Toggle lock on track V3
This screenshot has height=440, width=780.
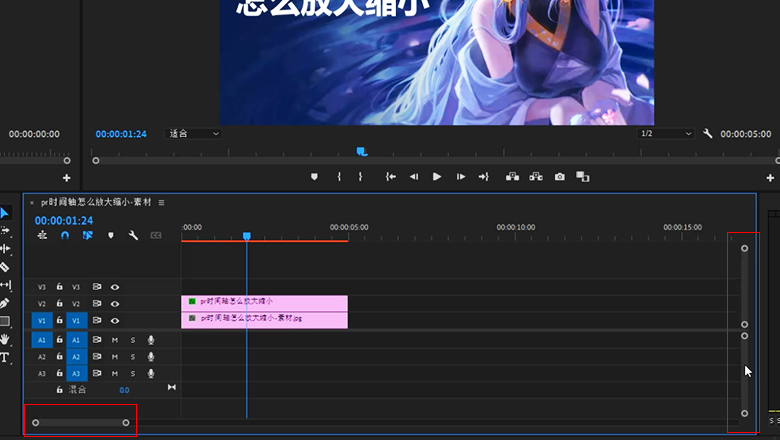click(x=60, y=286)
